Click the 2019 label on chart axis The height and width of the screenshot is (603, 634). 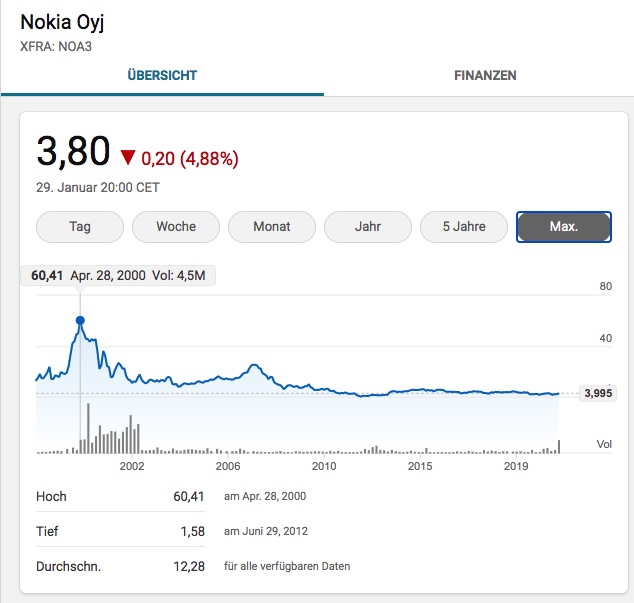pyautogui.click(x=516, y=466)
